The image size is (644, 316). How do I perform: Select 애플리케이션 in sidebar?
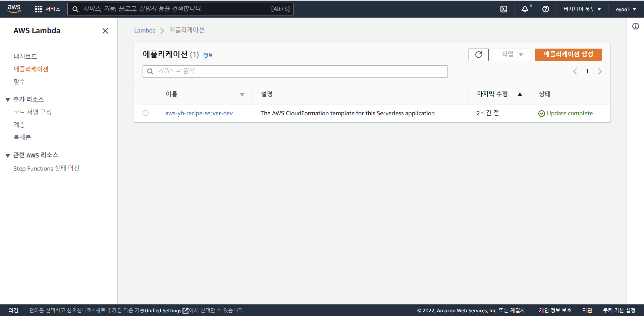[x=31, y=69]
